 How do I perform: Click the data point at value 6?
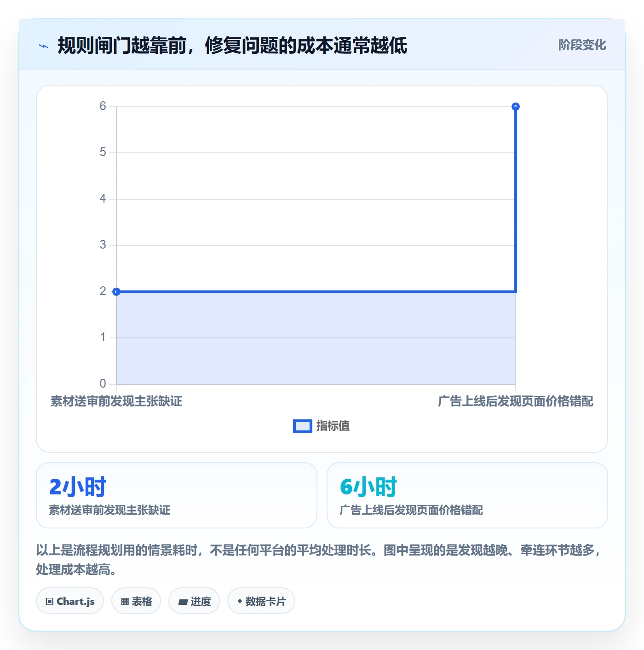pos(516,106)
